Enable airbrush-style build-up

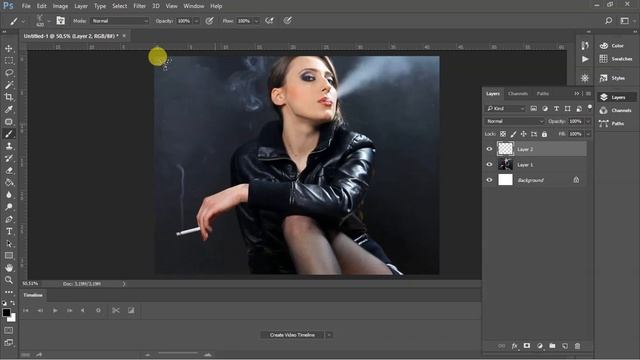269,20
